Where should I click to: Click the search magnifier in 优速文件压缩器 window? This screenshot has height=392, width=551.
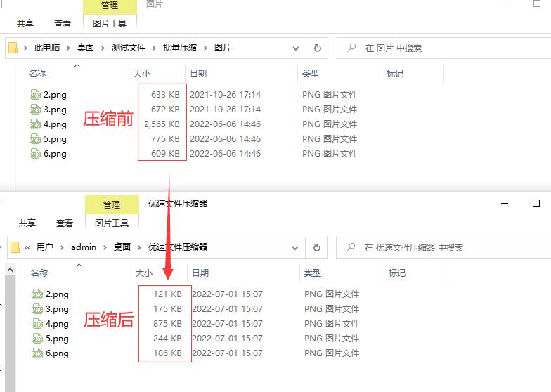pyautogui.click(x=350, y=247)
